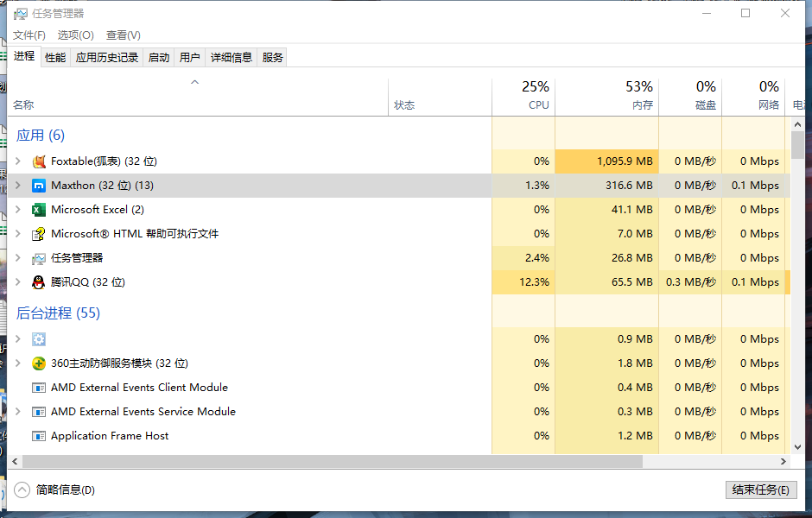812x518 pixels.
Task: Expand the Maxthon (32 位) process group
Action: click(18, 186)
